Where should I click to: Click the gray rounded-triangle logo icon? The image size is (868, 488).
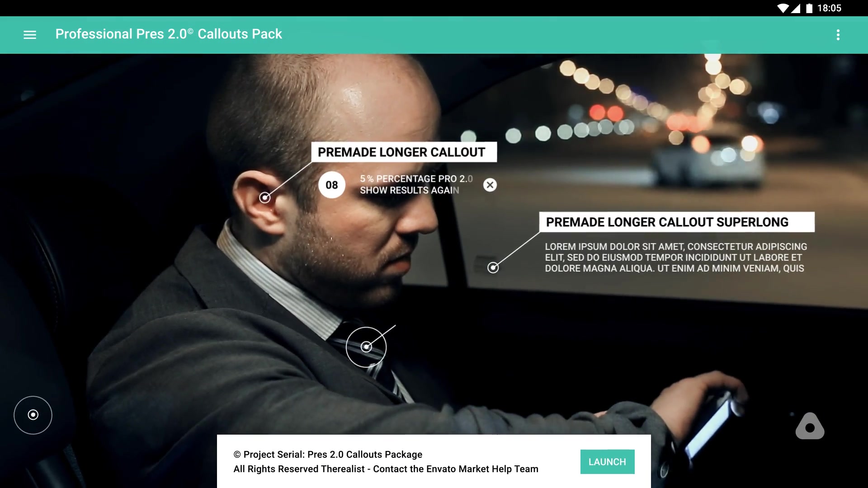coord(810,426)
